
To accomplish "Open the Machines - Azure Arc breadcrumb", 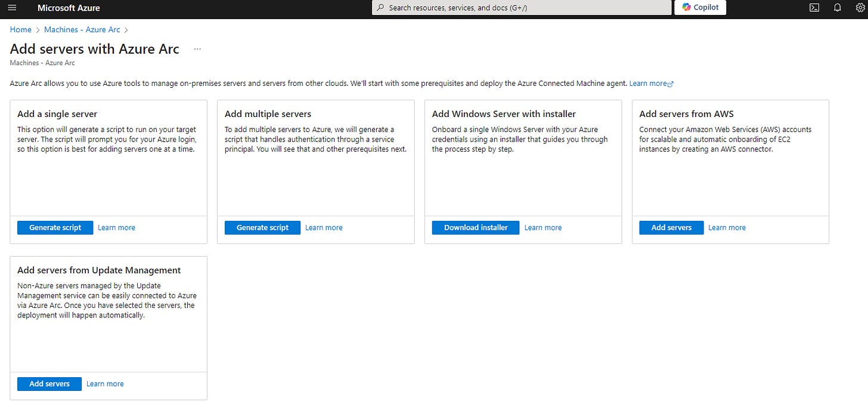I will (x=82, y=29).
